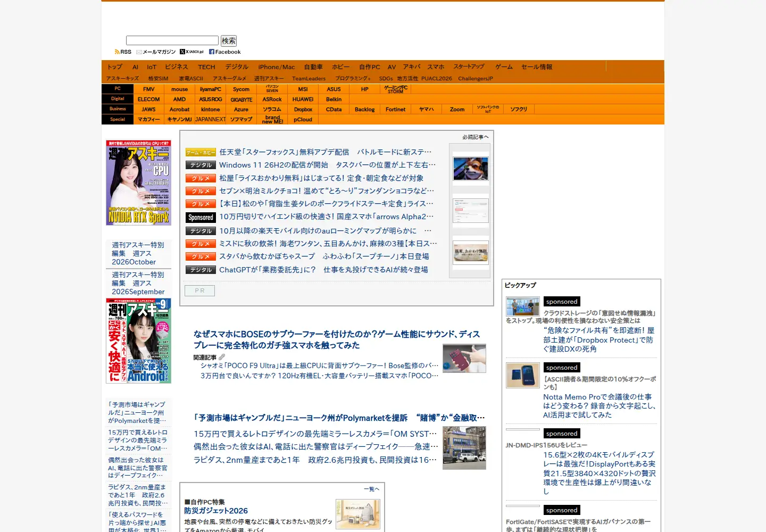Click the Sponsored tag beside arrows Alpha2
The image size is (766, 532).
(201, 217)
